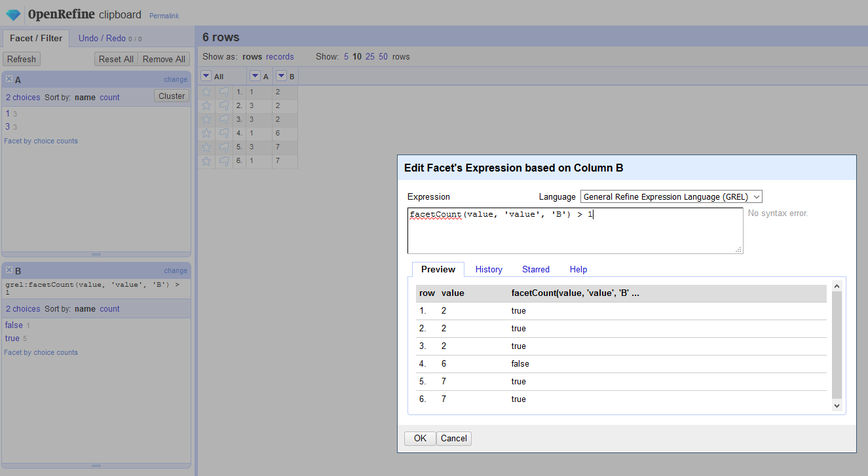The width and height of the screenshot is (868, 476).
Task: Remove facet B with its close icon
Action: [9, 270]
